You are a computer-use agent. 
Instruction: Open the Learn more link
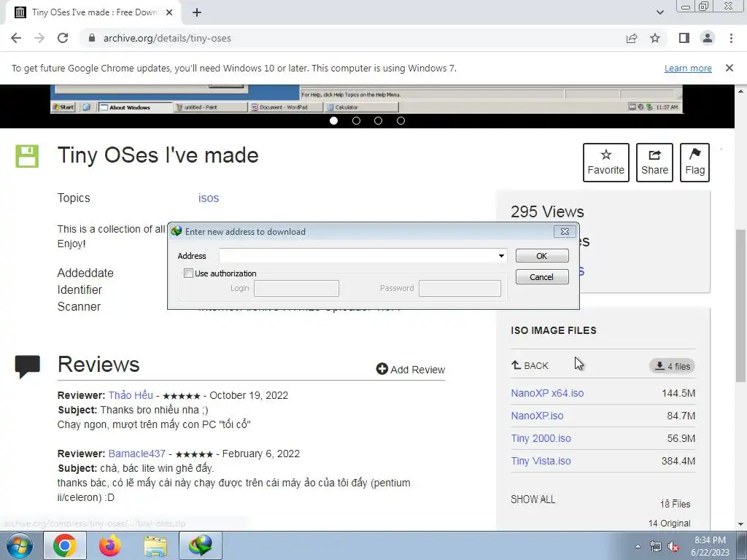coord(688,68)
